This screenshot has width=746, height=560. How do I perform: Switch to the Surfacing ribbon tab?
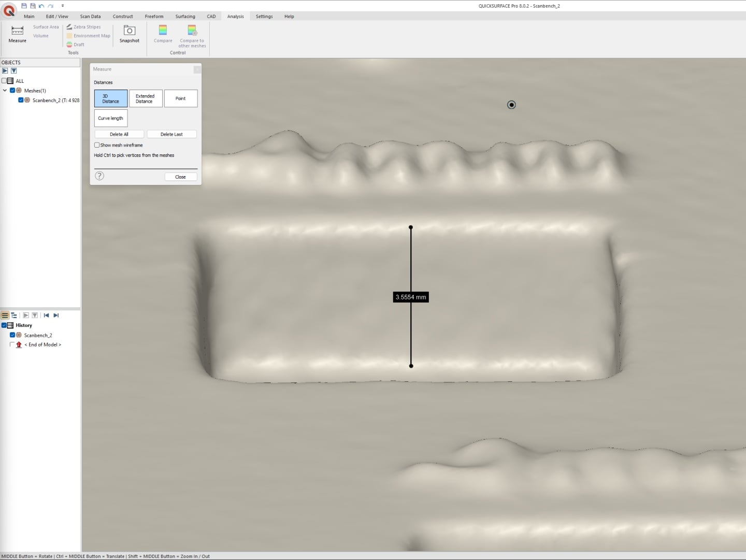tap(185, 17)
